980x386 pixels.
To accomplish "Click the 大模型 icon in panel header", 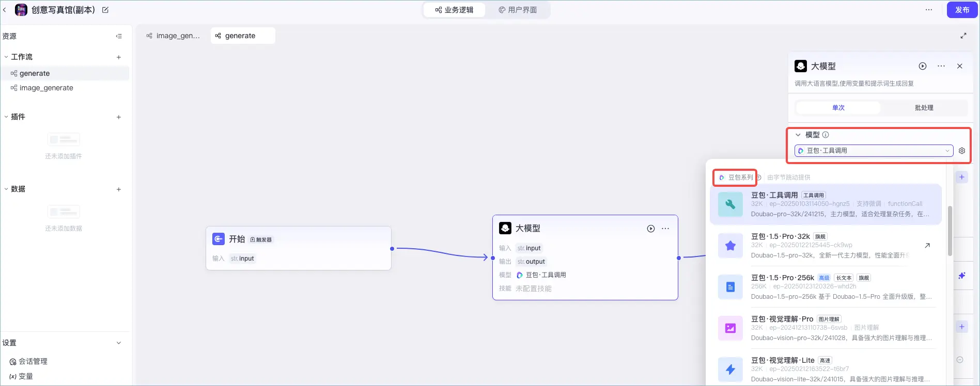I will (801, 66).
